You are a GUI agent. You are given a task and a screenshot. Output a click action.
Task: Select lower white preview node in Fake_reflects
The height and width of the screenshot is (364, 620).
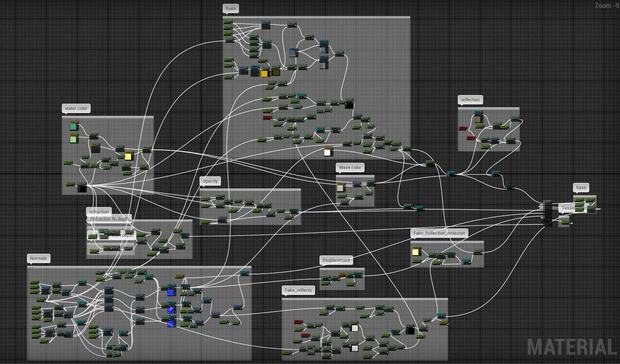pyautogui.click(x=354, y=347)
